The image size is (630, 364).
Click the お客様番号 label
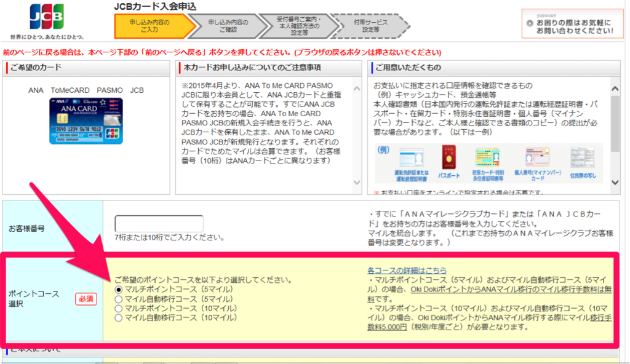pyautogui.click(x=26, y=229)
